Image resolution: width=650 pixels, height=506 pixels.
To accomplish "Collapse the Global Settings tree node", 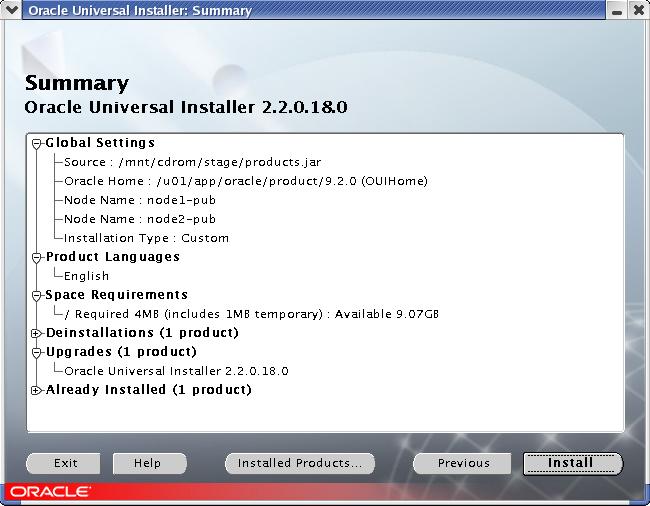I will [37, 143].
